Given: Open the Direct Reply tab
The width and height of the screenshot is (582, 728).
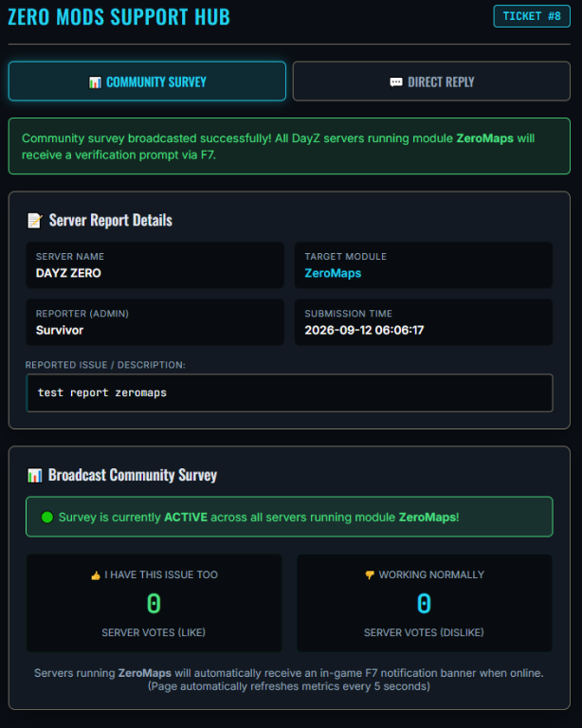Looking at the screenshot, I should point(431,82).
